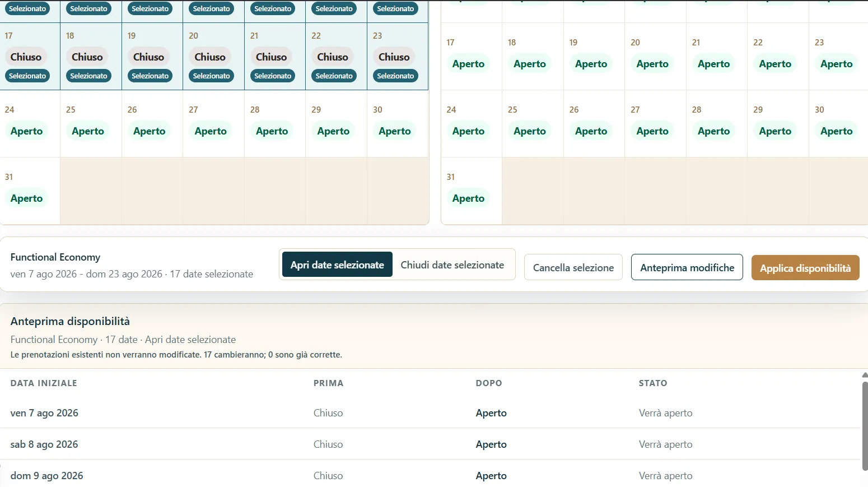
Task: Pick day 28 in the right calendar
Action: click(717, 124)
